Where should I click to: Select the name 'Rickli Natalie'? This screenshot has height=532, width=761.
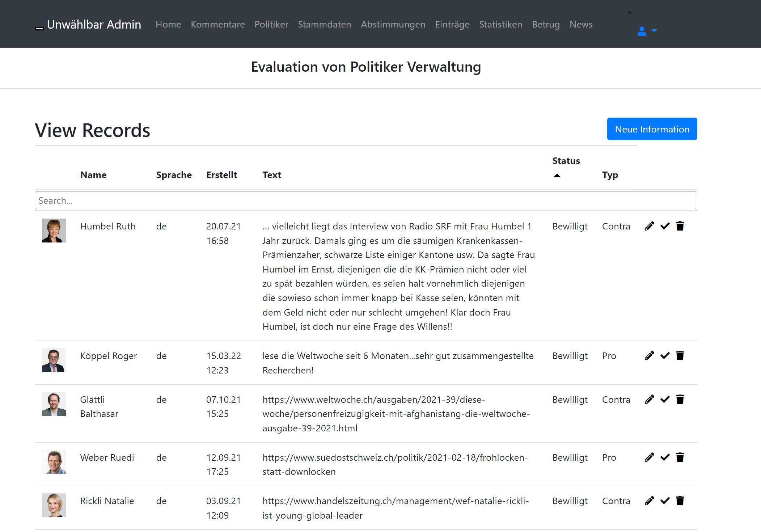click(107, 501)
